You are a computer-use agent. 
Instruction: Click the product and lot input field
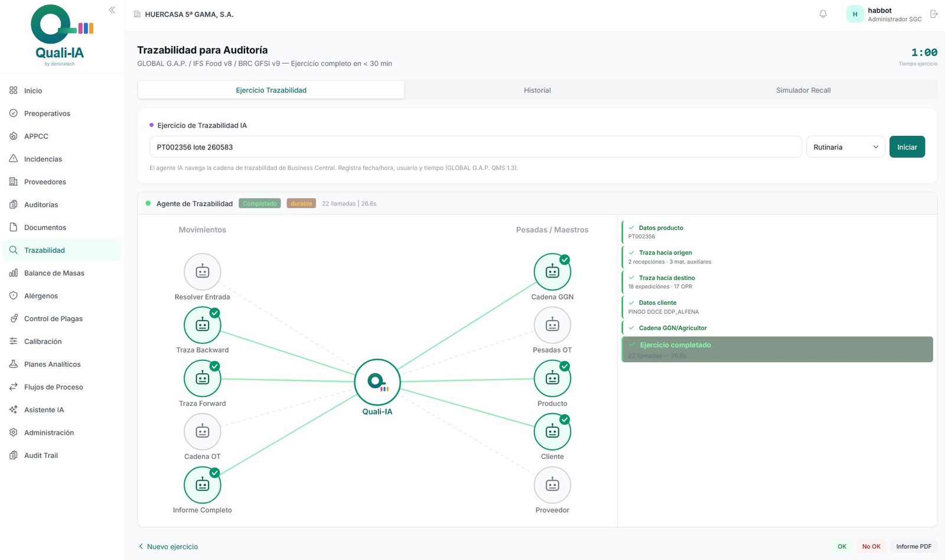475,147
